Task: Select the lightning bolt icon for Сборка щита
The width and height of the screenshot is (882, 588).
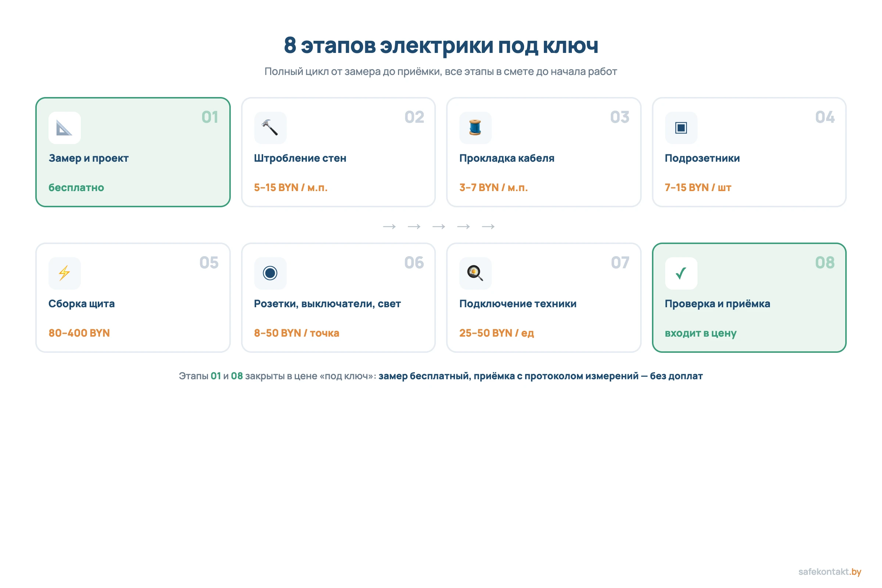Action: coord(65,273)
